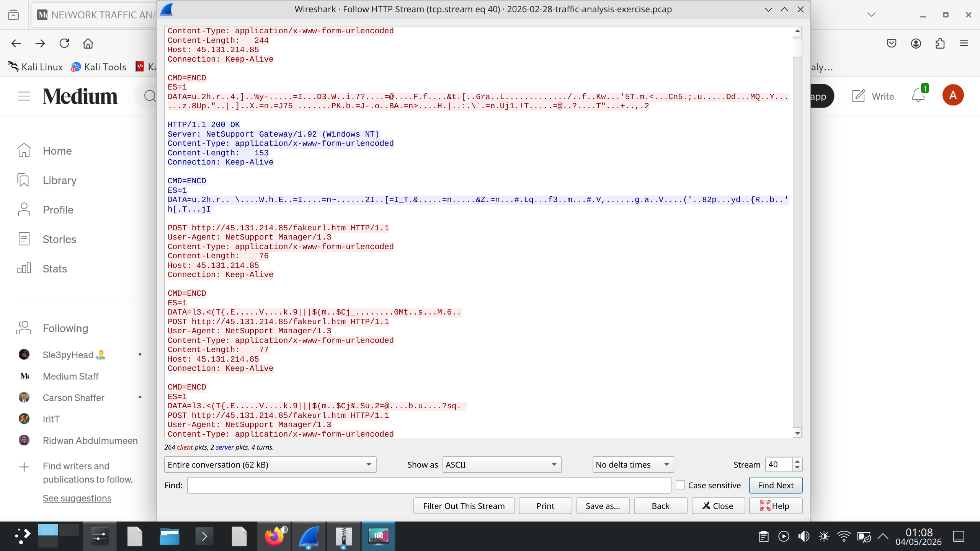The width and height of the screenshot is (980, 551).
Task: Open the Firefox home page
Action: 88,43
